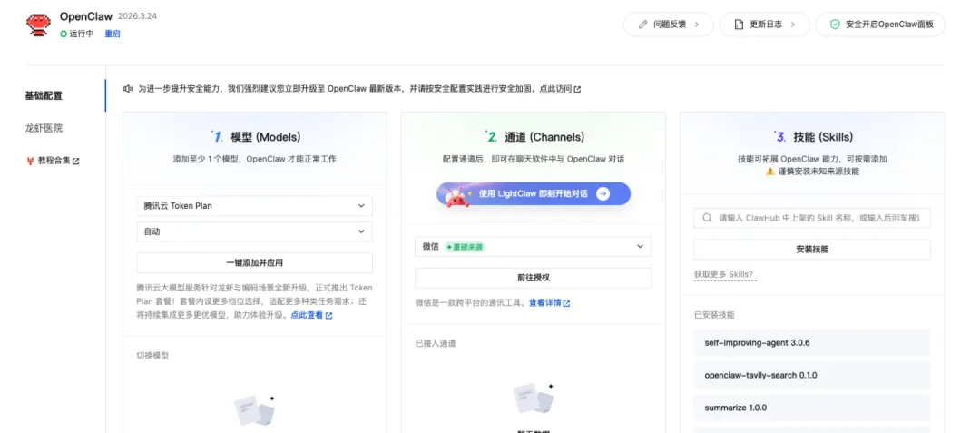
Task: Click the warning icon beside 谨慎安装未知来源技能
Action: 770,172
